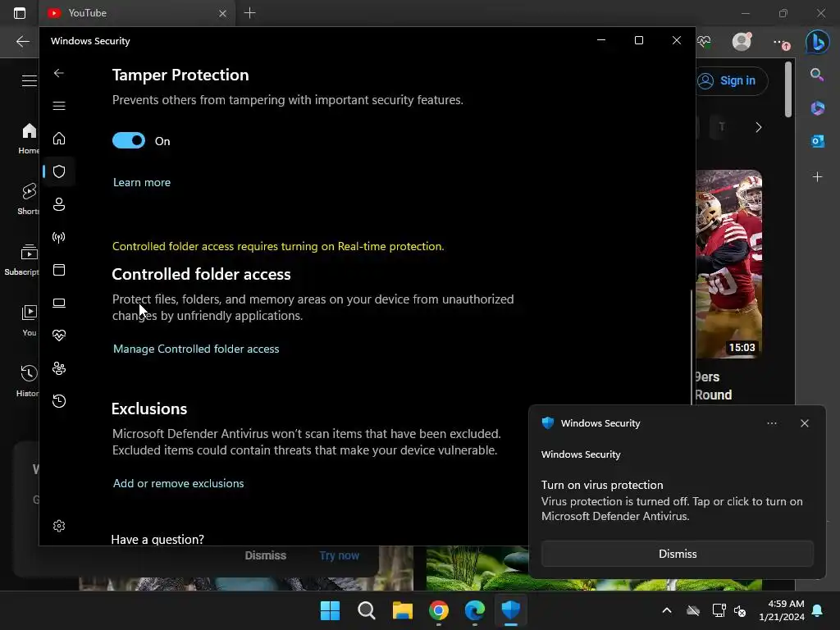Screen dimensions: 840x630
Task: Click Turn on virus protection notification text
Action: (602, 485)
